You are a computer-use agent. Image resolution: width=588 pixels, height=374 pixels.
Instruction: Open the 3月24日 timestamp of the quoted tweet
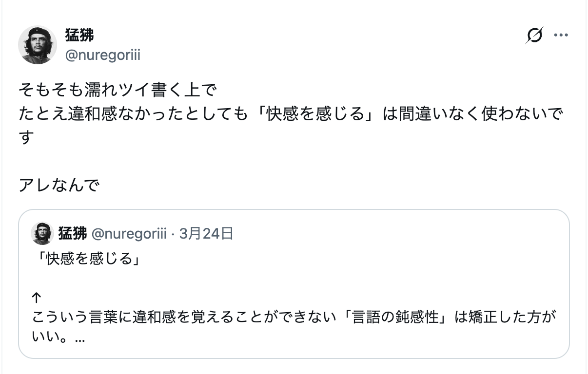pos(206,234)
